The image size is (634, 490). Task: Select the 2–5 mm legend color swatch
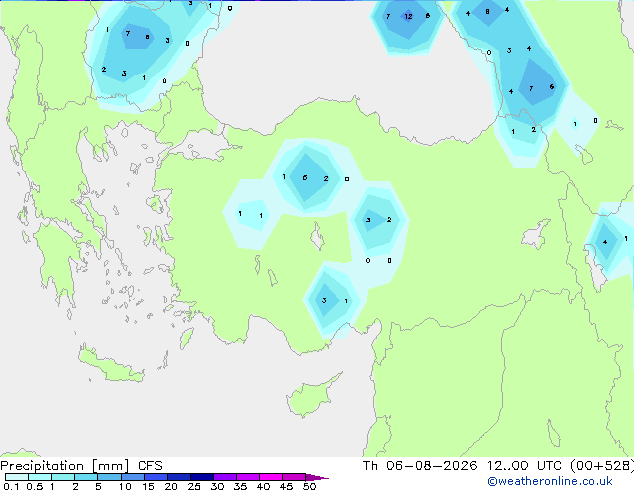pyautogui.click(x=86, y=477)
